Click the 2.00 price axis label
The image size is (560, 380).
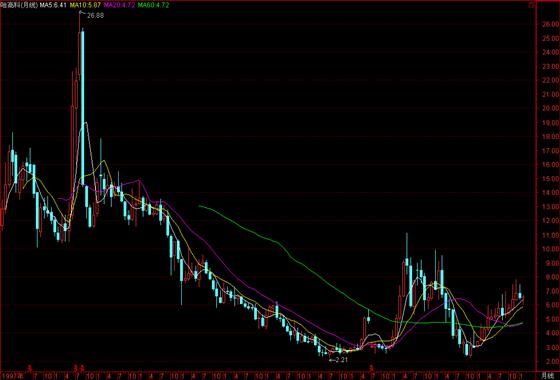(551, 361)
